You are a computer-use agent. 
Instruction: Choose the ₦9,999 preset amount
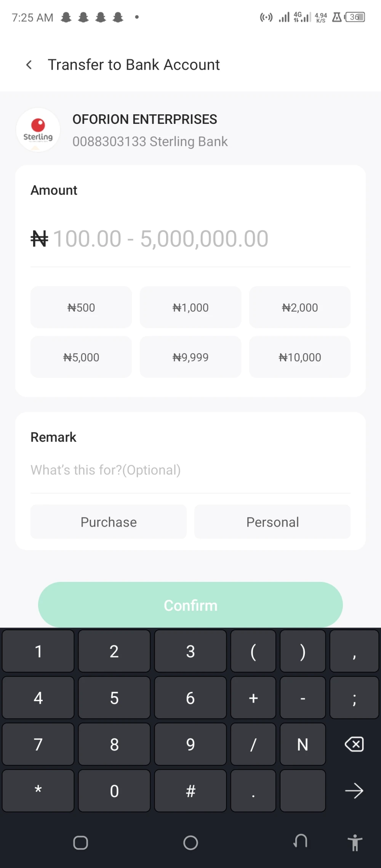[190, 357]
